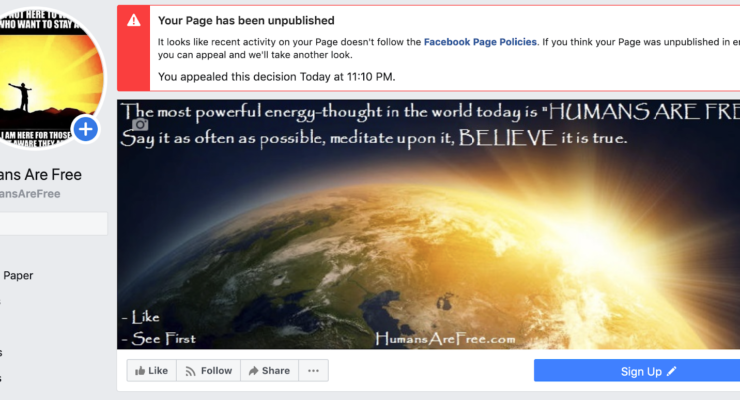Viewport: 740px width, 400px height.
Task: Open the round profile picture
Action: (48, 78)
